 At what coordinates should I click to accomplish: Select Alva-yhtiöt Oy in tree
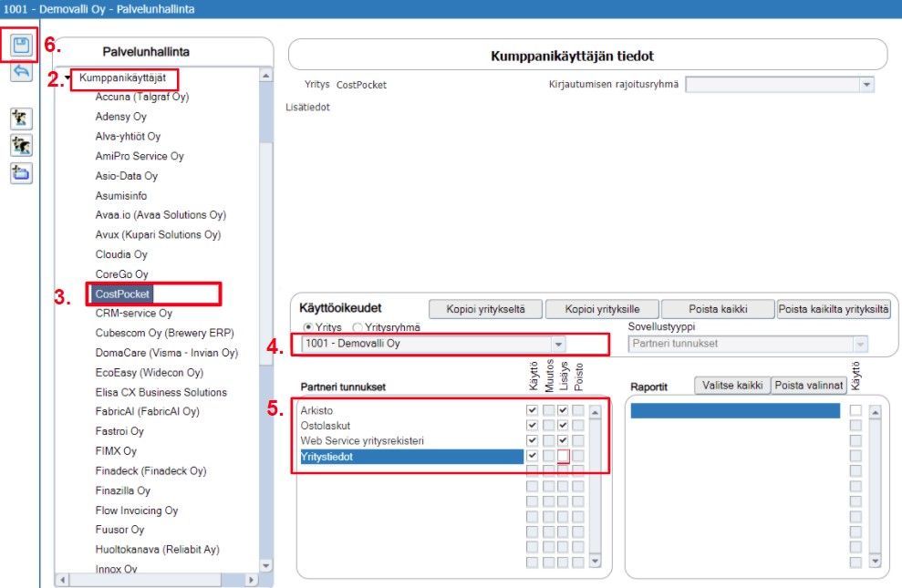click(128, 136)
